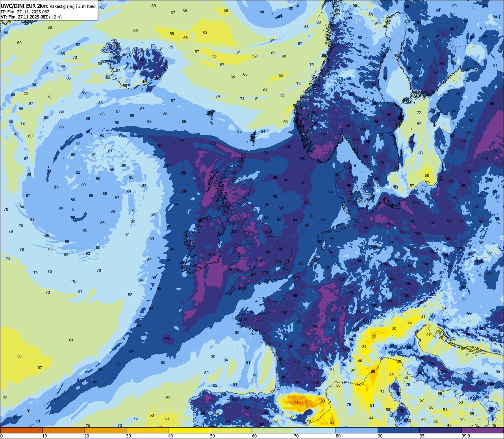This screenshot has width=504, height=439.
Task: Click the 'Rakastig (%) í 2 m hæð' label
Action: [72, 6]
